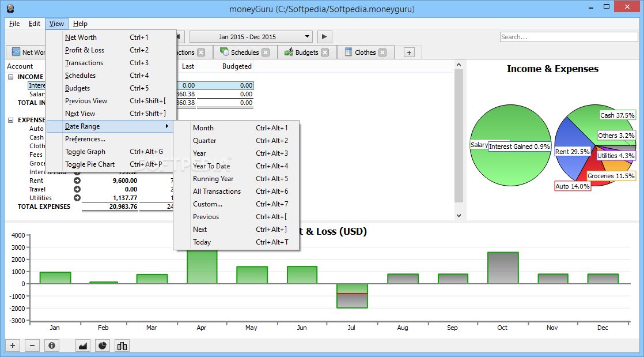This screenshot has height=357, width=644.
Task: Close the Transactions tab
Action: tap(201, 52)
